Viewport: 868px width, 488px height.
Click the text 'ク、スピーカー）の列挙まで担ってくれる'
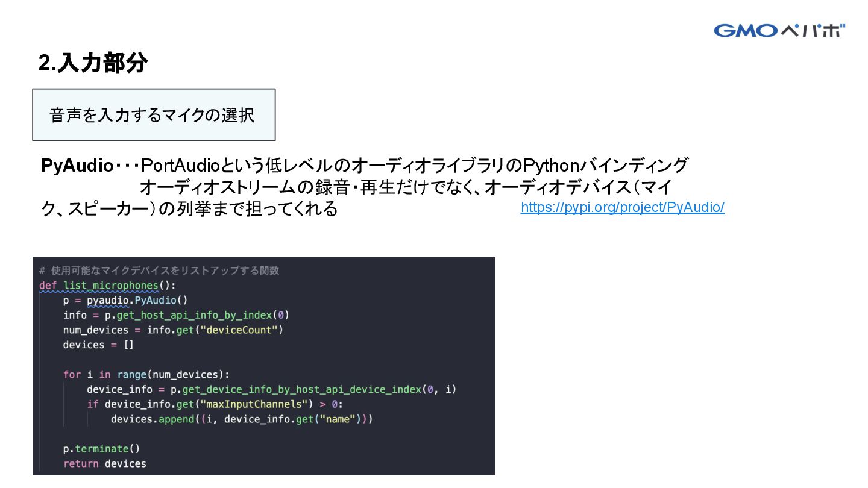pyautogui.click(x=189, y=209)
